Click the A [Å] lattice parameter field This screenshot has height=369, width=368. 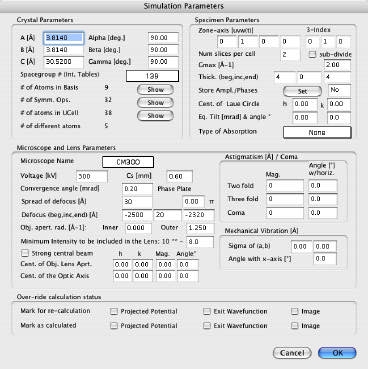point(63,38)
